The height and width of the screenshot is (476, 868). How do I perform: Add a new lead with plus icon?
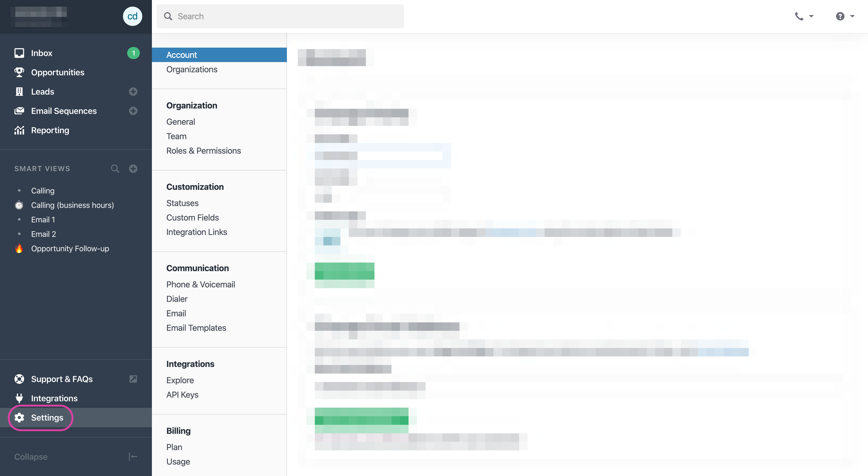[133, 92]
